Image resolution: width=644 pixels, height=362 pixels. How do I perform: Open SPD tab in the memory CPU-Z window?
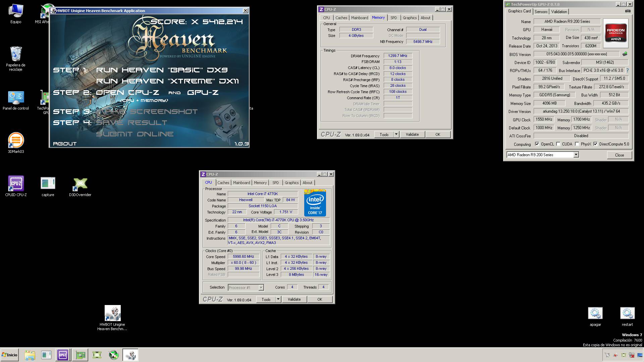pyautogui.click(x=394, y=18)
